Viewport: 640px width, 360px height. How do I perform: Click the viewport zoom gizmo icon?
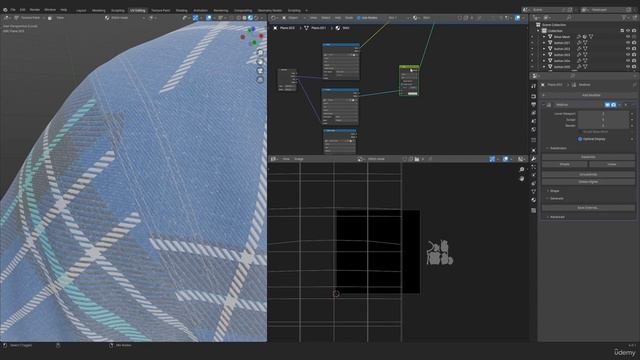260,53
